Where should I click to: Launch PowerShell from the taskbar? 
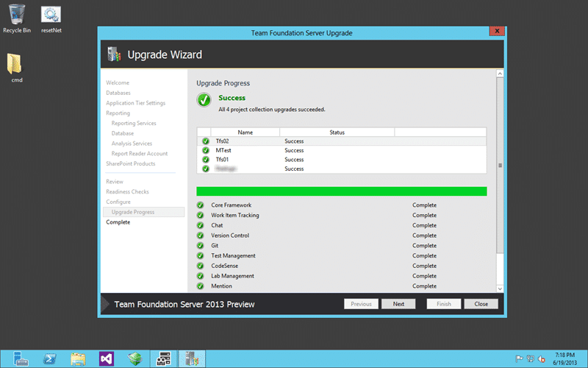point(49,359)
